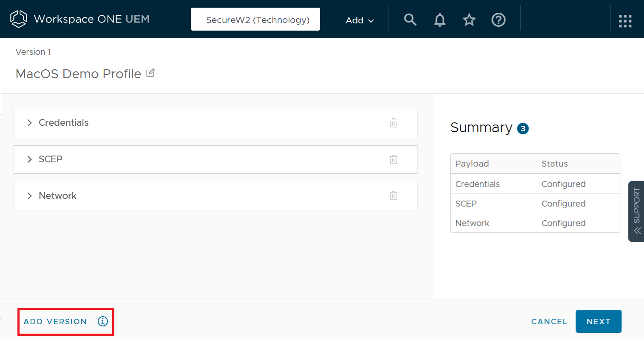Select the Credentials row label
Screen dimensions: 644x340
point(64,123)
